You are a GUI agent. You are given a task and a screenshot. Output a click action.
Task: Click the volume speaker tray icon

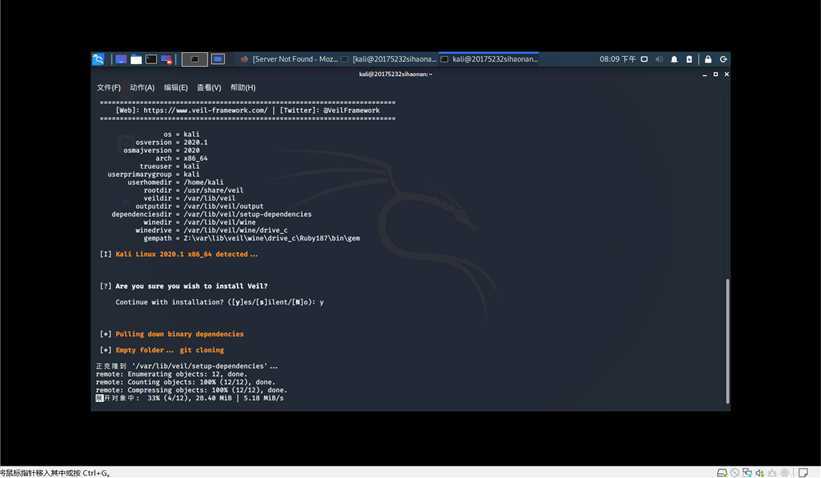(660, 59)
